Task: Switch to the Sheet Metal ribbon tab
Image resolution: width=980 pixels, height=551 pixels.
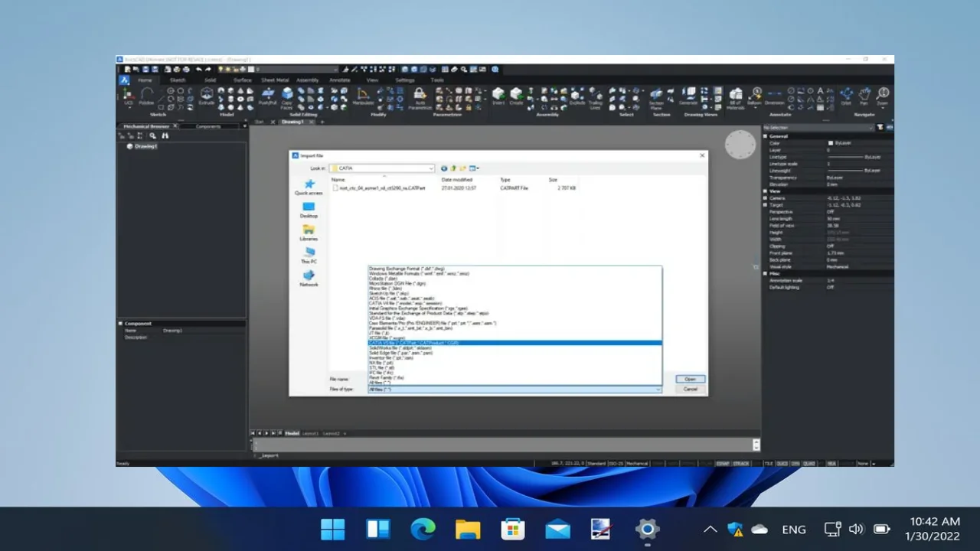Action: 275,80
